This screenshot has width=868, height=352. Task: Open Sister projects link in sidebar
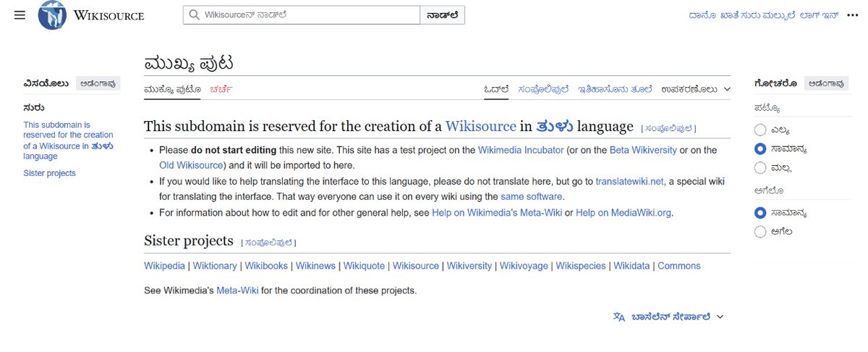click(49, 173)
